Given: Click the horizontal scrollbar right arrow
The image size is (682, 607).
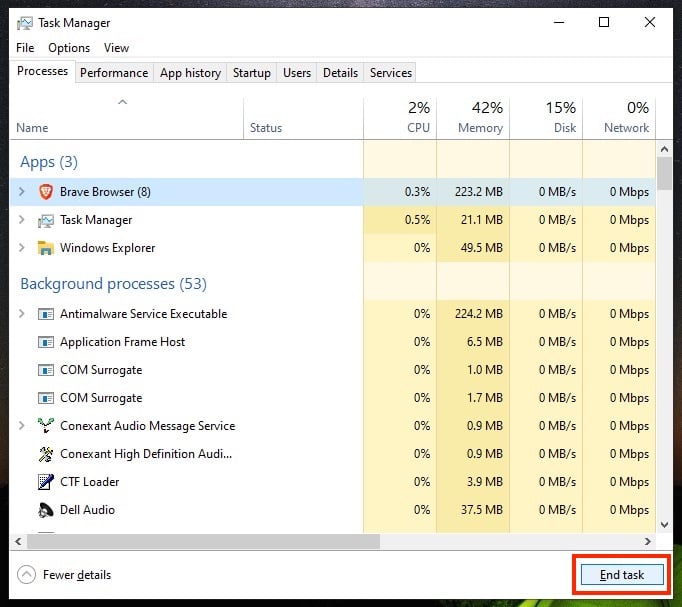Looking at the screenshot, I should click(x=648, y=541).
